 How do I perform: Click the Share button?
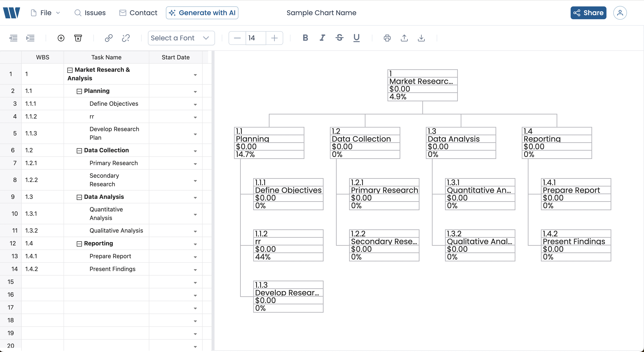(588, 13)
